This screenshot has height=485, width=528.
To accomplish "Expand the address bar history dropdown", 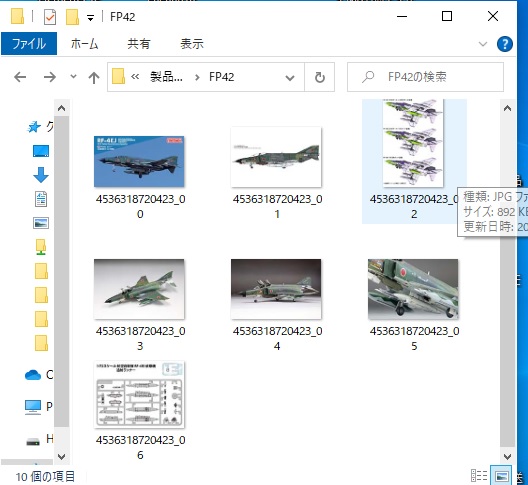I will [290, 78].
